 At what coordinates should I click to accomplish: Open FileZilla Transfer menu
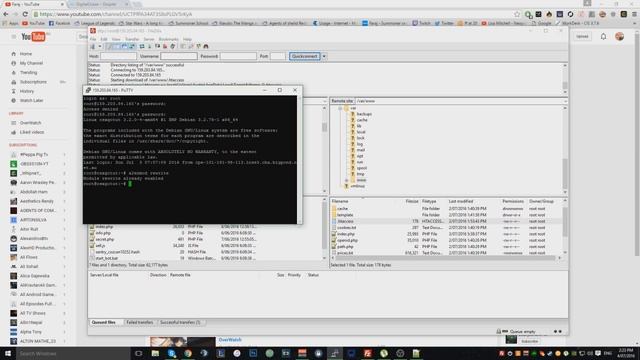click(x=132, y=39)
